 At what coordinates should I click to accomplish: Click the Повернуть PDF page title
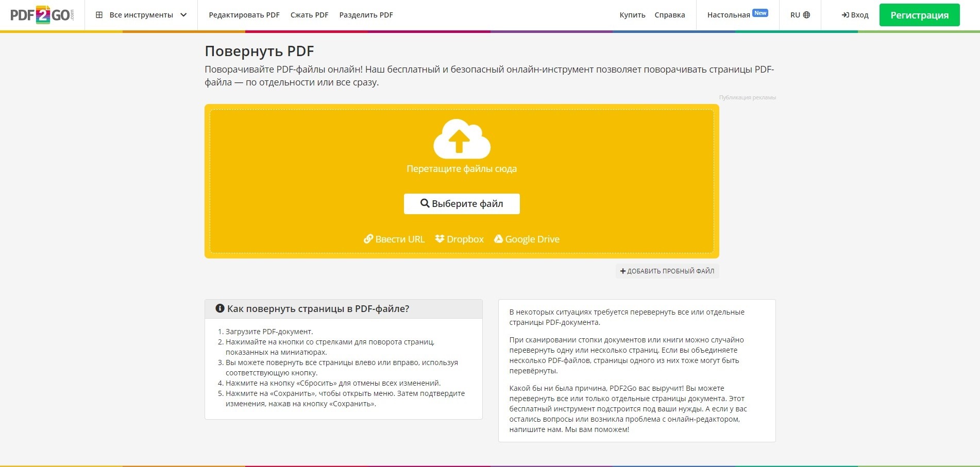[259, 51]
